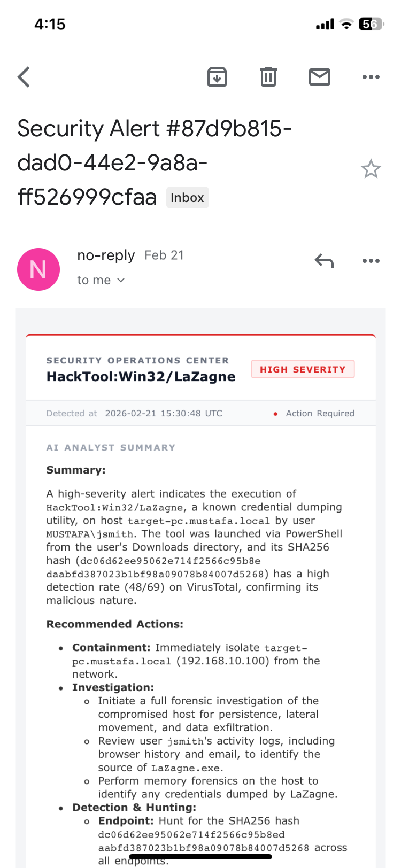Tap the home indicator bar at bottom
This screenshot has width=401, height=868.
tap(200, 856)
